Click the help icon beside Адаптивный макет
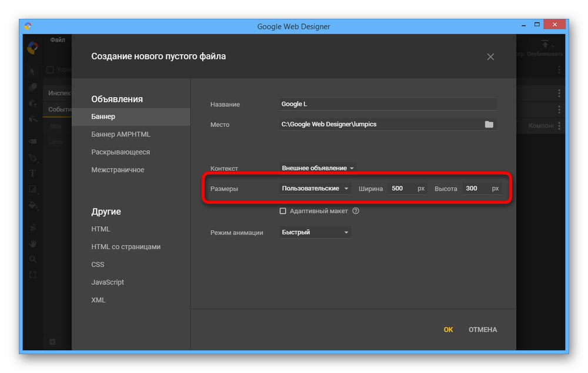Screen dimensions: 588x373 click(x=356, y=211)
